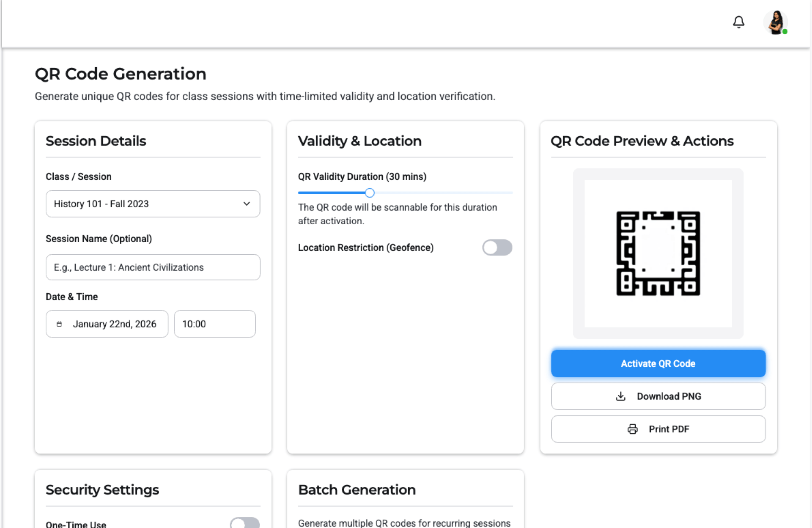Click the 10:00 time field
The image size is (812, 528).
214,324
